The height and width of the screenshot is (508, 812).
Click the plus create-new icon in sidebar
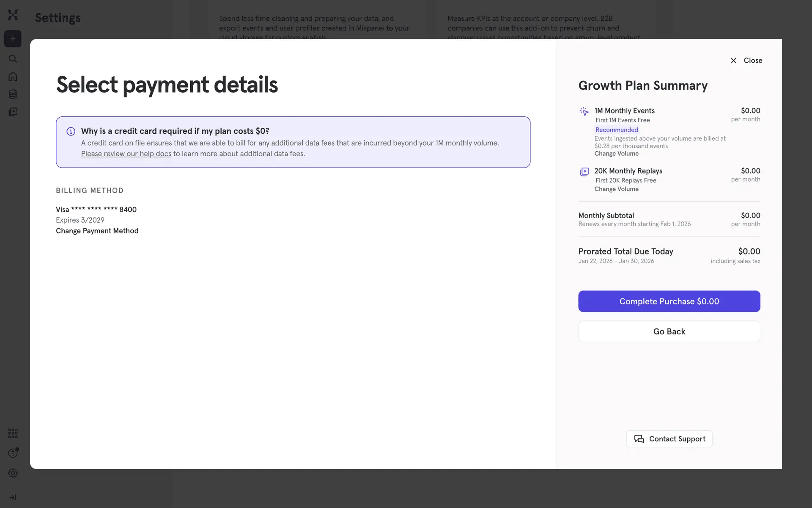point(13,39)
